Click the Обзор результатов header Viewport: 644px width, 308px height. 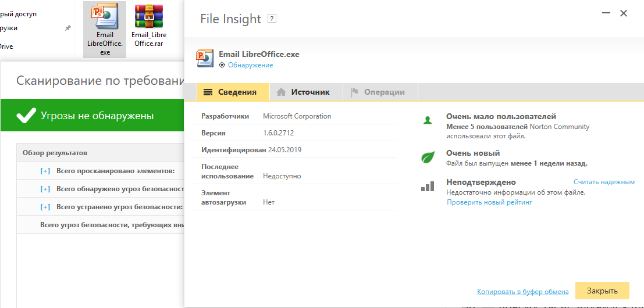(55, 153)
